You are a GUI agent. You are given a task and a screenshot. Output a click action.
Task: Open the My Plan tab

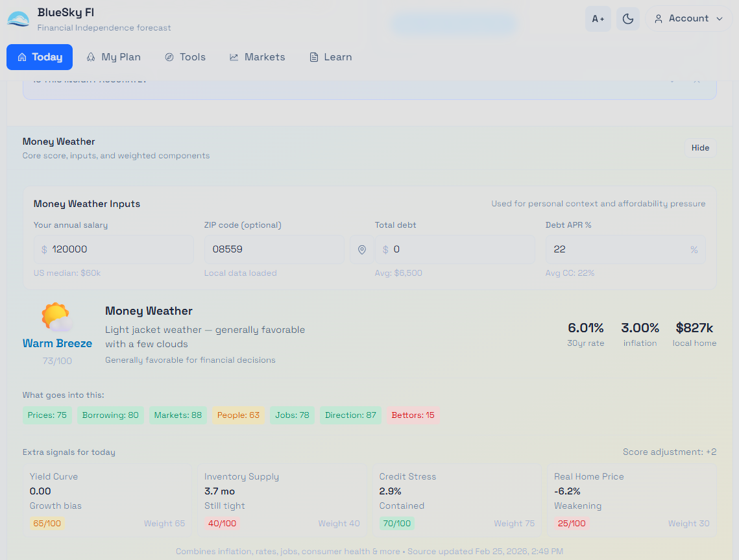click(114, 57)
